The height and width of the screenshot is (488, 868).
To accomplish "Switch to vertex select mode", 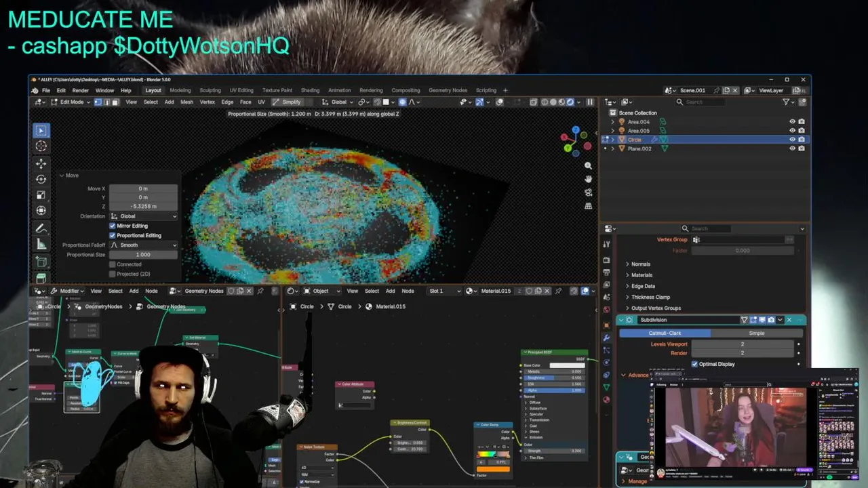I will (98, 102).
